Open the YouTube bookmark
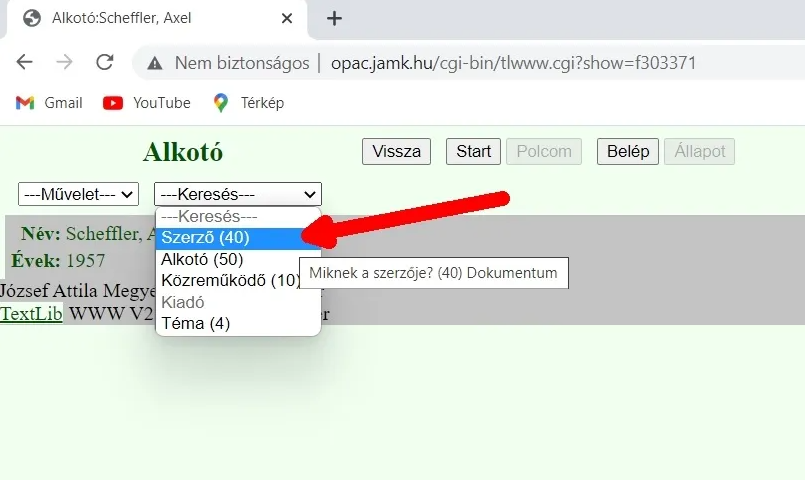The width and height of the screenshot is (805, 480). 147,103
